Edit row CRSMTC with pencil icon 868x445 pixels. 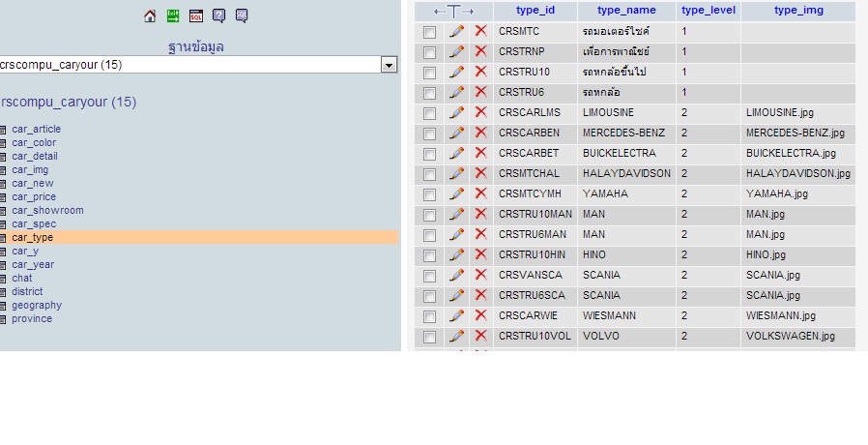coord(456,31)
